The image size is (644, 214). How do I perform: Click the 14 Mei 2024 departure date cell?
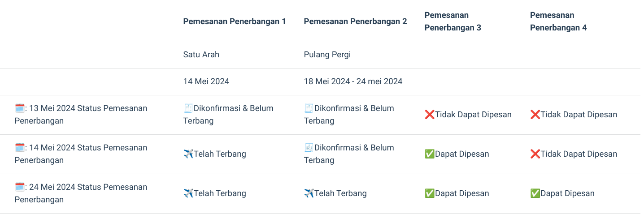[206, 81]
